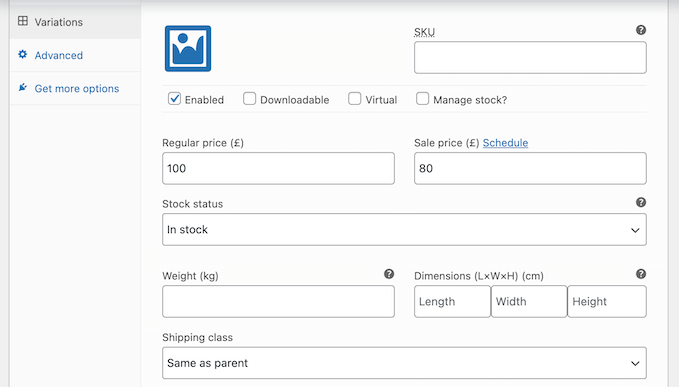Open the Stock status dropdown
This screenshot has height=387, width=680.
(404, 230)
